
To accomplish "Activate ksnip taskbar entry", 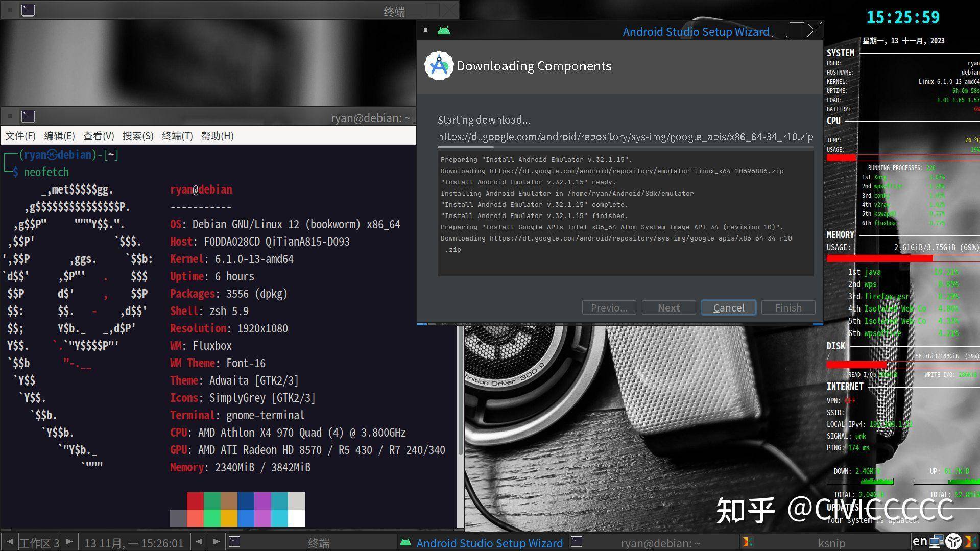I will pos(824,542).
